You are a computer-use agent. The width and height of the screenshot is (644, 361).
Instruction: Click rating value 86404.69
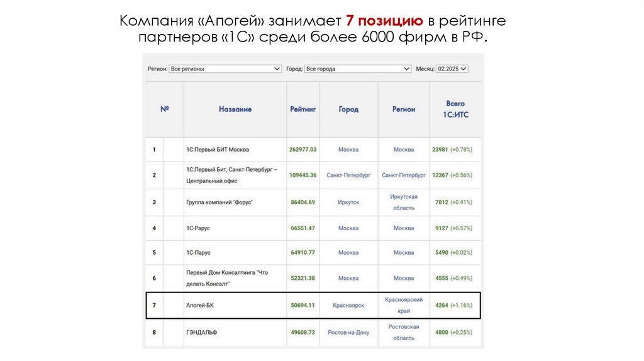303,202
